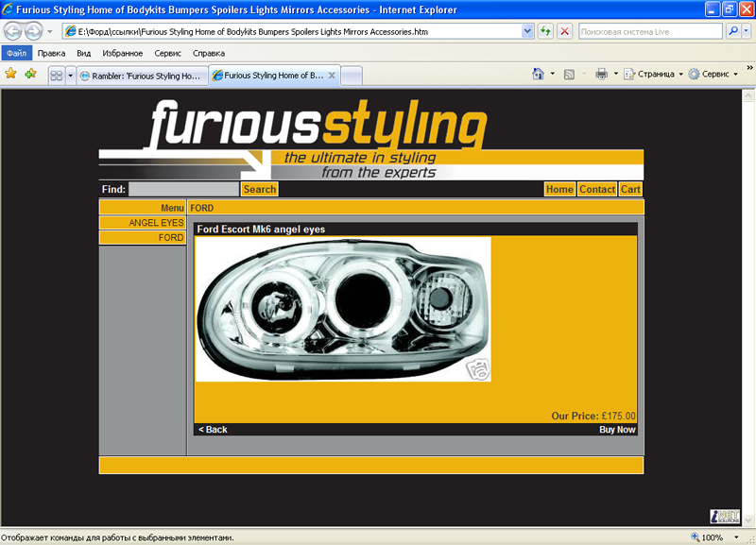The image size is (756, 545).
Task: Click the page scrollbar up arrow
Action: [x=748, y=95]
